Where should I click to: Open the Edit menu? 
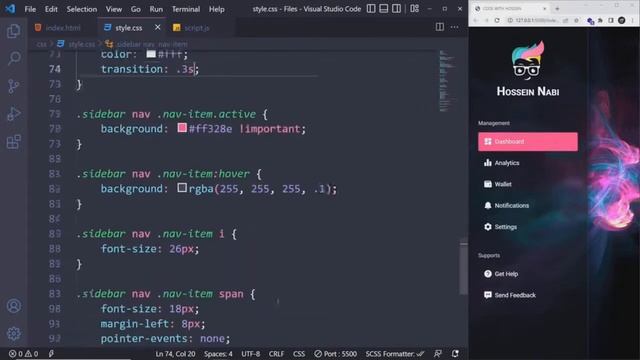click(51, 9)
